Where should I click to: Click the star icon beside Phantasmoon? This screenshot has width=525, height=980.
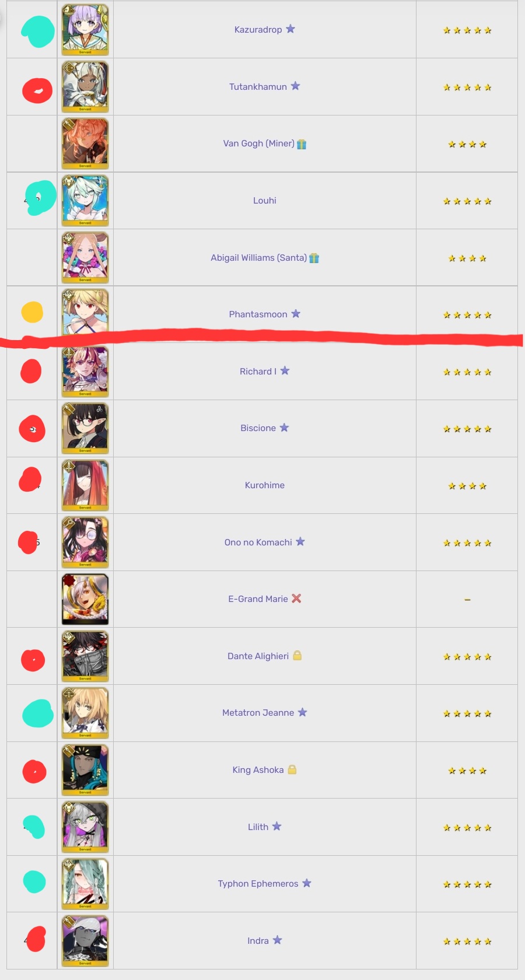(296, 314)
